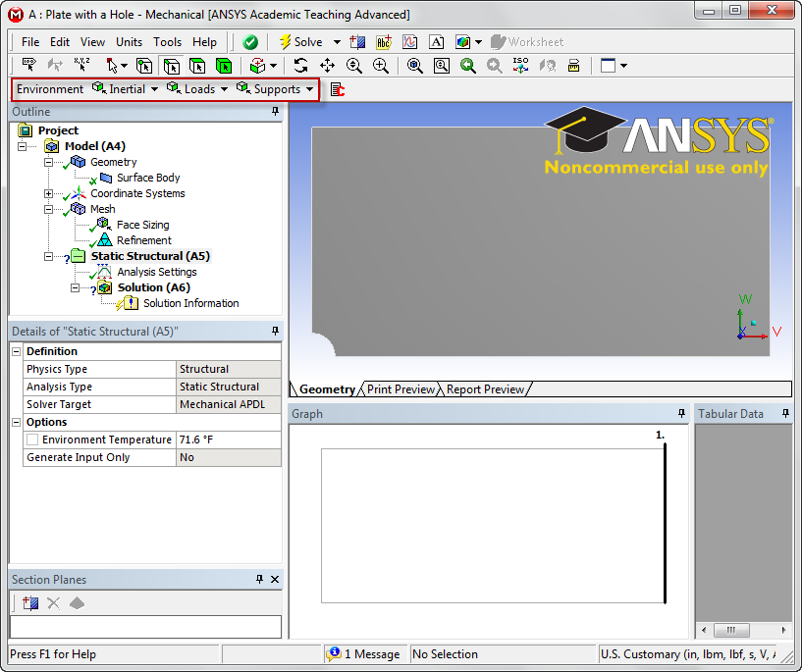Click the 1 Message status bar entry

(363, 654)
